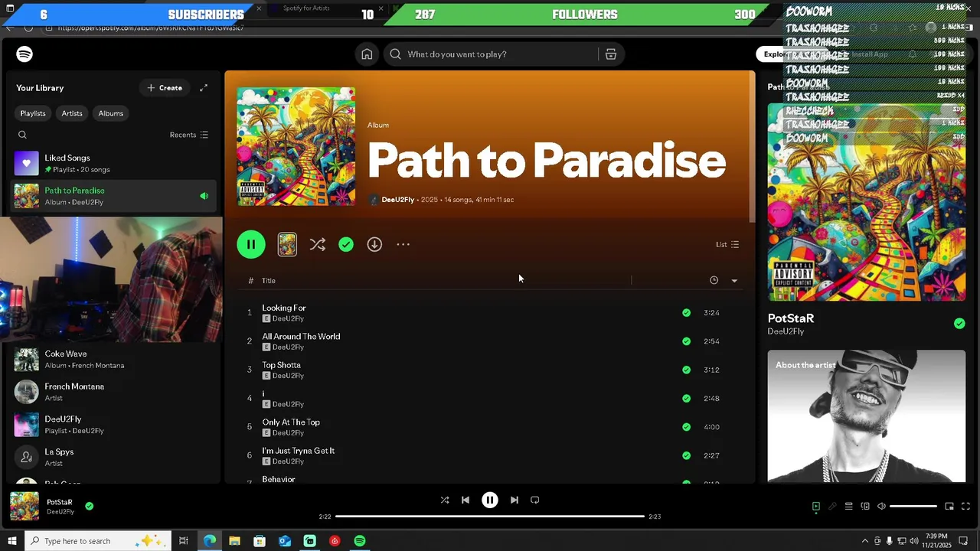
Task: Click album preview thumbnail next to play button
Action: pyautogui.click(x=287, y=244)
